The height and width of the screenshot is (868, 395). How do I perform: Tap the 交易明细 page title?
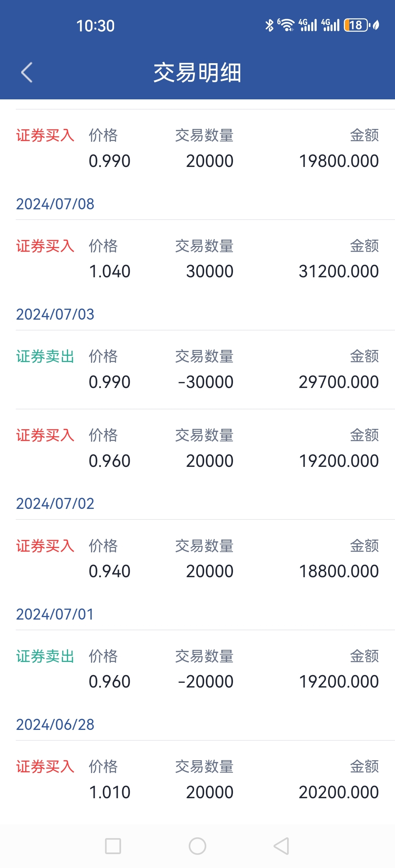coord(197,72)
